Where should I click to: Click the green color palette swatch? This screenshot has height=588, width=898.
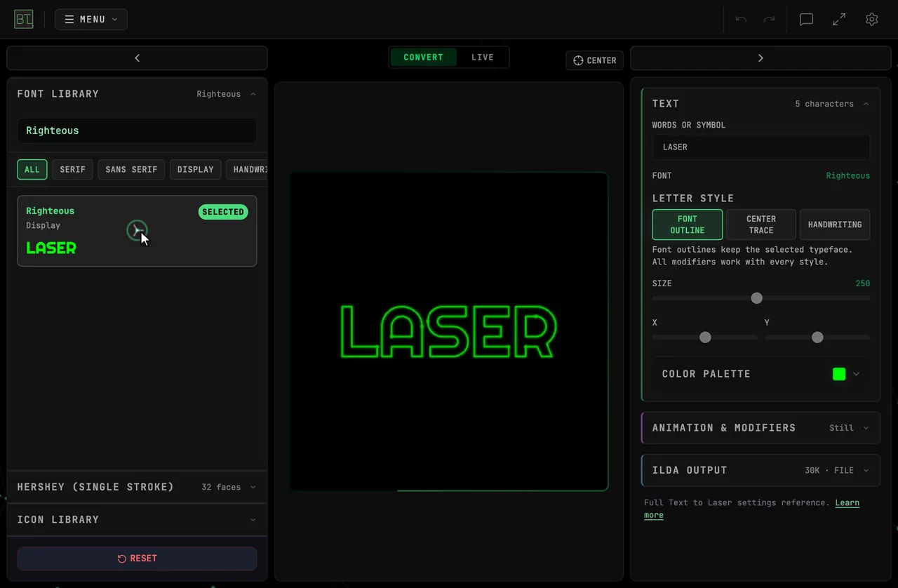[x=839, y=374]
